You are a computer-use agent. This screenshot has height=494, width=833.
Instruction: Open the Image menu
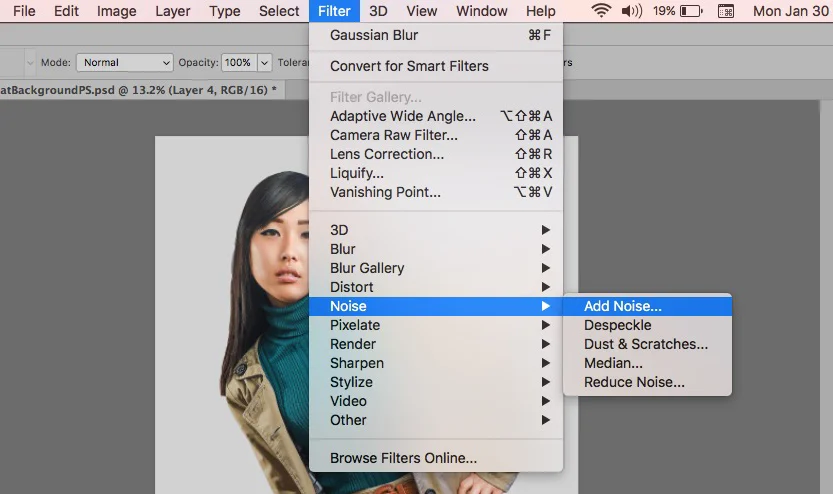click(116, 11)
